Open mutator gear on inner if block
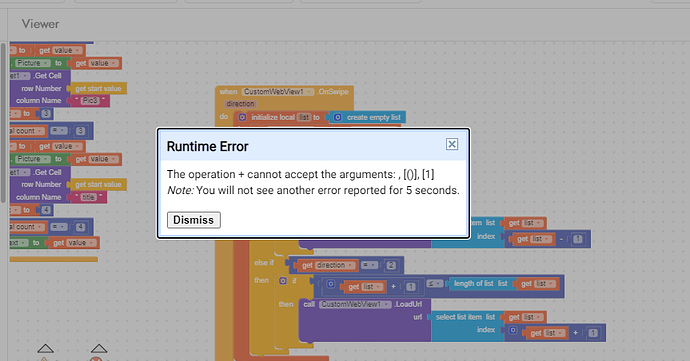This screenshot has width=690, height=361. [283, 280]
